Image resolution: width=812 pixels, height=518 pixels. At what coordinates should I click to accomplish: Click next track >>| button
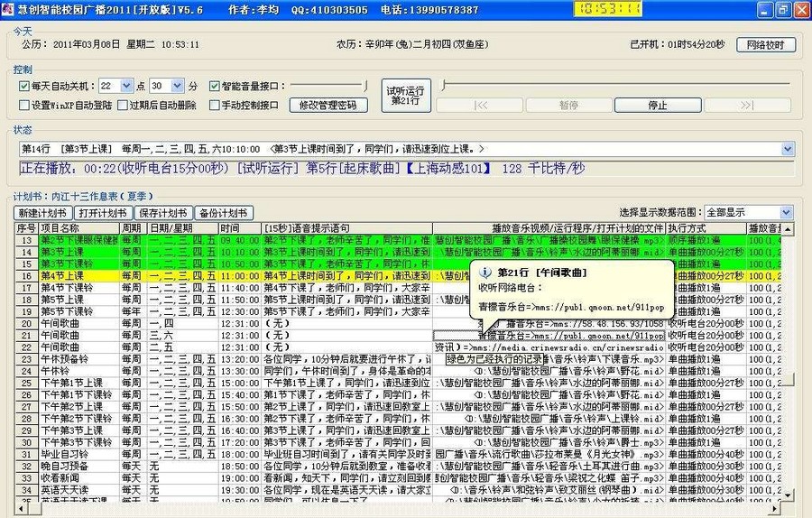point(747,106)
